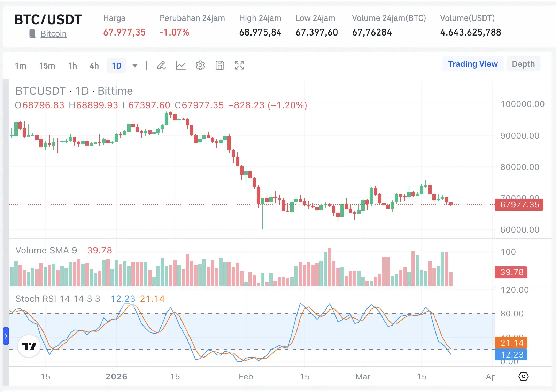This screenshot has width=556, height=392.
Task: Expand the blue side panel chevron
Action: [6, 336]
